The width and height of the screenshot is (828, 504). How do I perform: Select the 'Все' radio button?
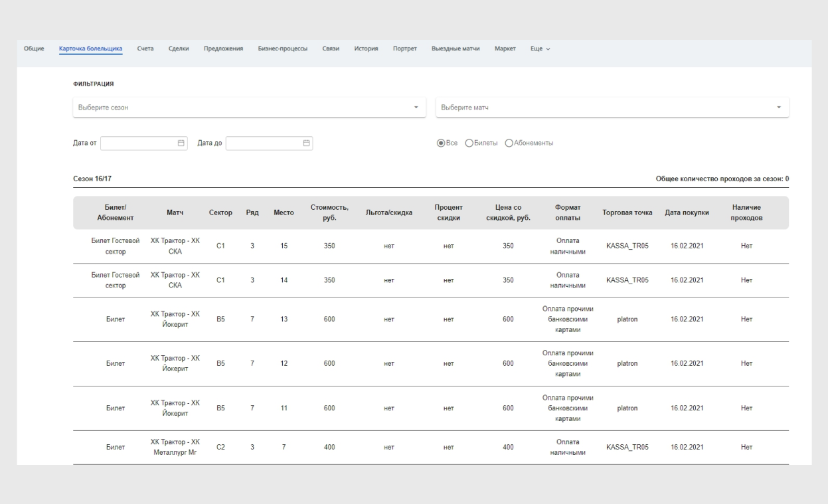point(440,143)
